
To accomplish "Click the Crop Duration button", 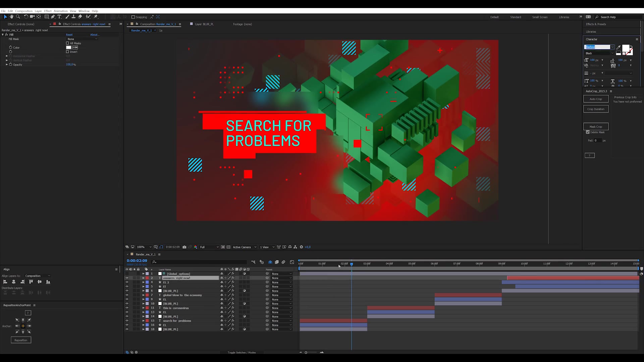I will tap(596, 109).
